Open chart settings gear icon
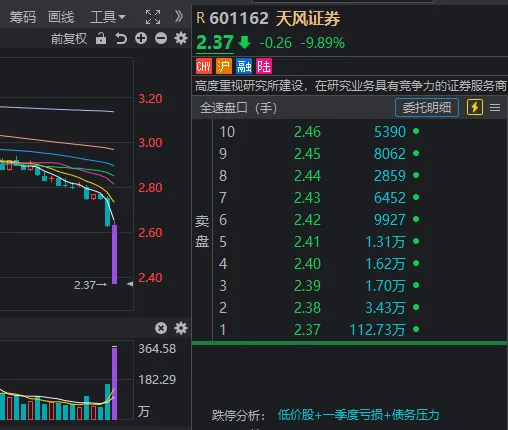 [x=181, y=38]
